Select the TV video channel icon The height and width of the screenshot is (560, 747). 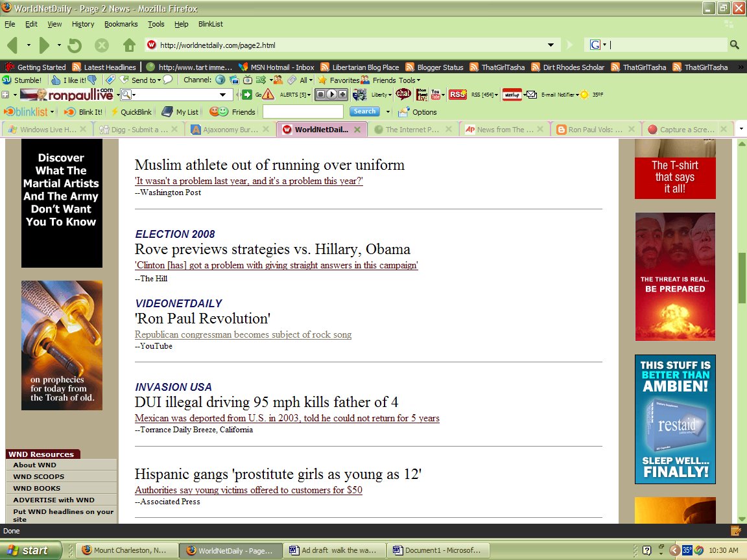coord(248,80)
